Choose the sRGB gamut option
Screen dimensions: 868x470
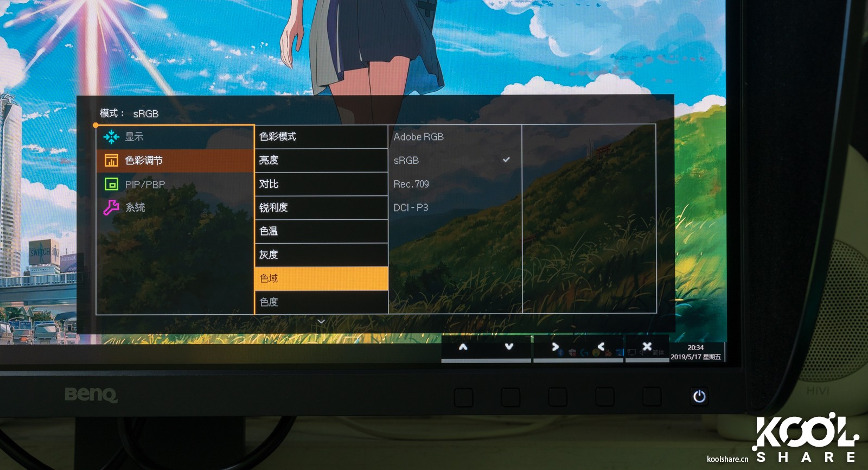(x=406, y=161)
